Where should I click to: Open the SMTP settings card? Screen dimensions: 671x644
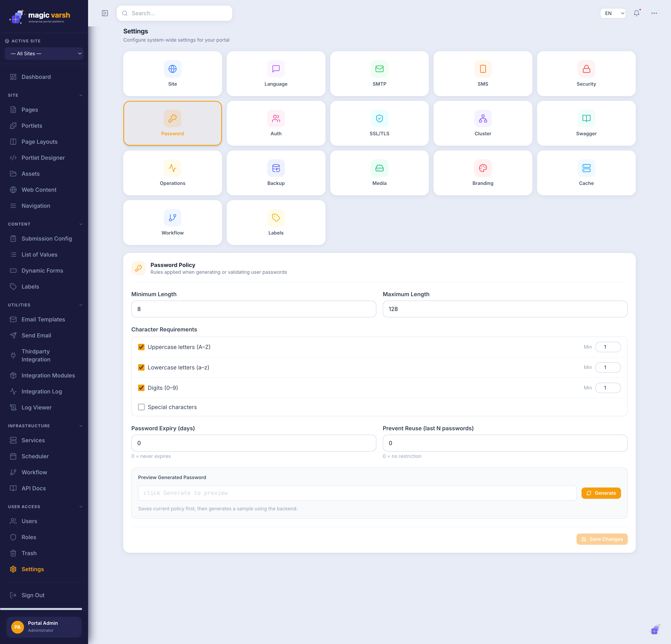click(x=379, y=74)
